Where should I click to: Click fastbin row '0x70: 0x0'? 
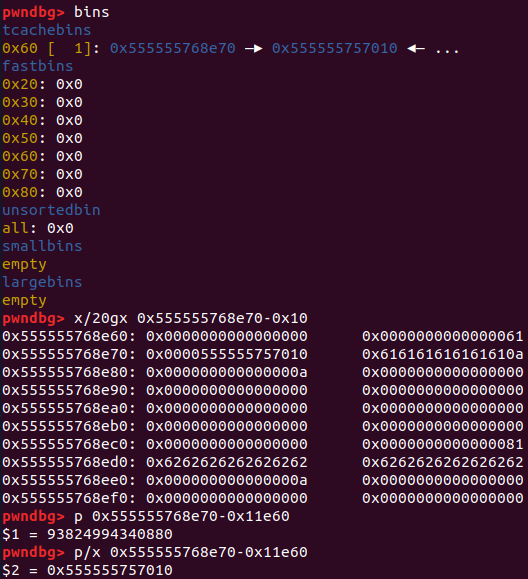tap(42, 174)
